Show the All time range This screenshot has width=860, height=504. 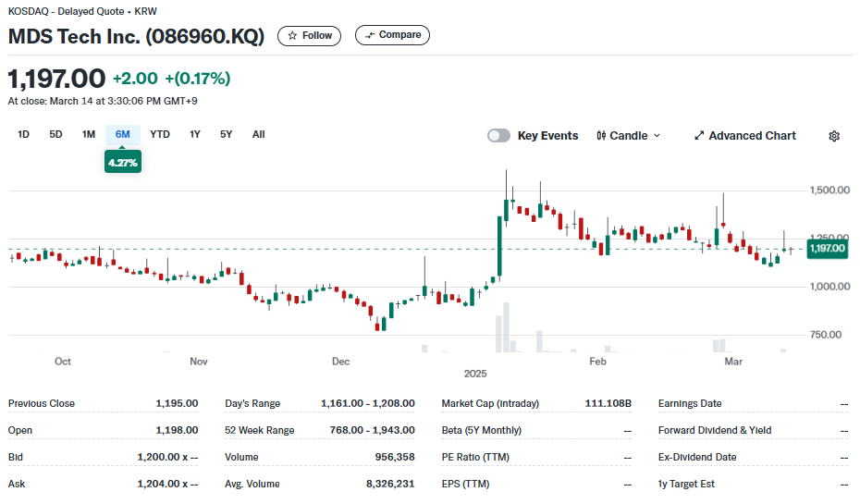click(x=258, y=134)
